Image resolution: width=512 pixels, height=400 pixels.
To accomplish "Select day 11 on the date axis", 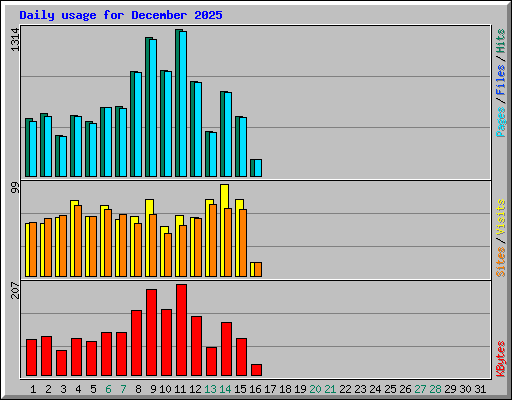I will [x=180, y=389].
